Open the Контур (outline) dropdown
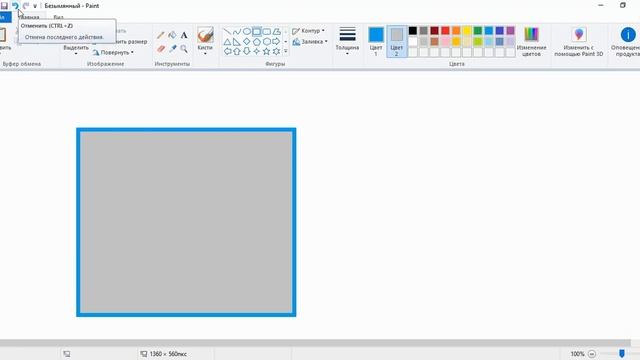The width and height of the screenshot is (640, 360). click(308, 31)
